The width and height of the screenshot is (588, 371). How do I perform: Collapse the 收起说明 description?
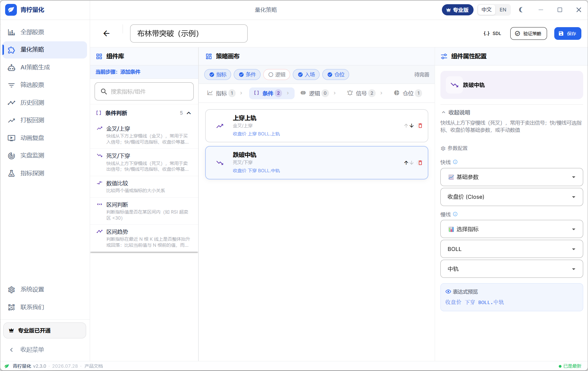pyautogui.click(x=456, y=113)
